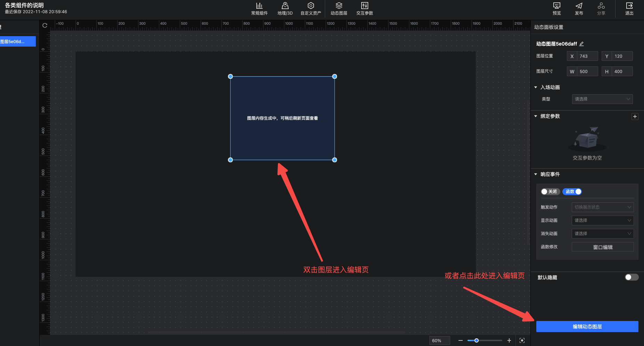
Task: Click the plus icon to add 绑定参数
Action: pos(635,116)
